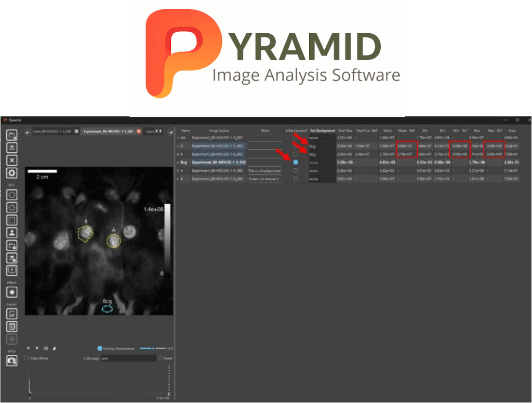Click the name cell 'AA' in row 1
532x403 pixels.
[x=183, y=138]
